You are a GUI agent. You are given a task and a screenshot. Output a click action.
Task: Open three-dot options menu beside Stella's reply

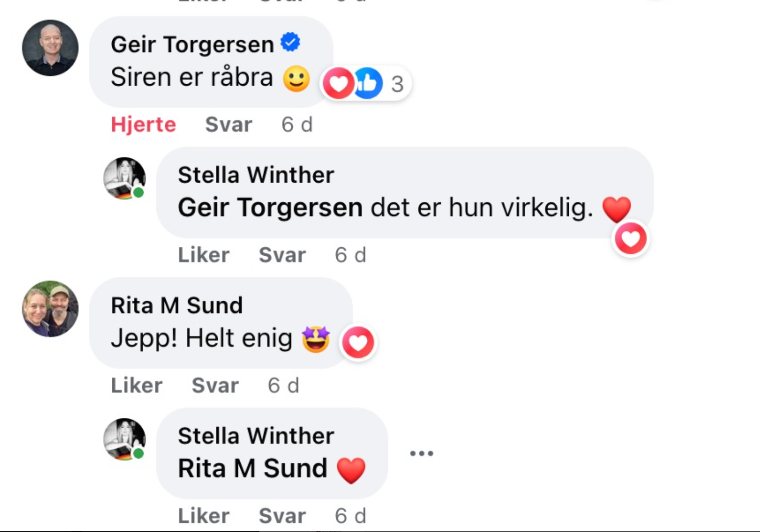pos(422,453)
